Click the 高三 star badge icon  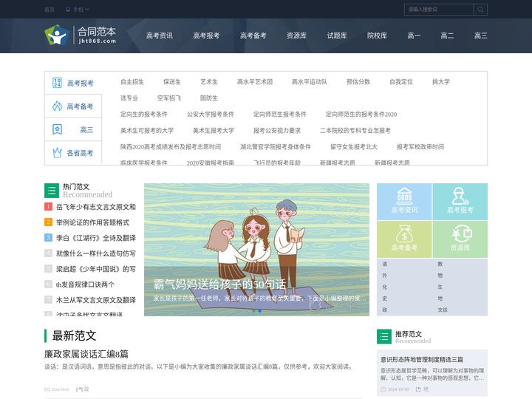(x=58, y=129)
